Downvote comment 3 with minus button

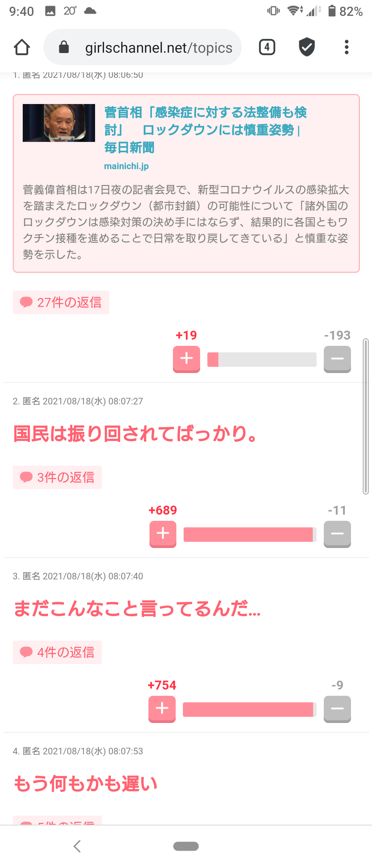click(x=337, y=709)
